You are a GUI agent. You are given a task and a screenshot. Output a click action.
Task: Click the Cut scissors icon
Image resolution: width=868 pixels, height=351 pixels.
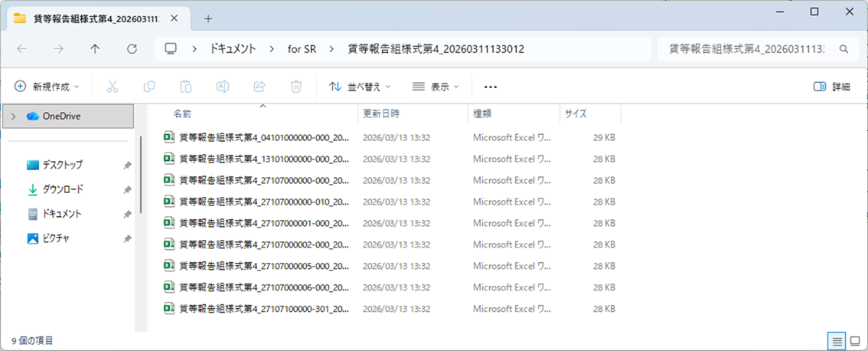[x=113, y=87]
